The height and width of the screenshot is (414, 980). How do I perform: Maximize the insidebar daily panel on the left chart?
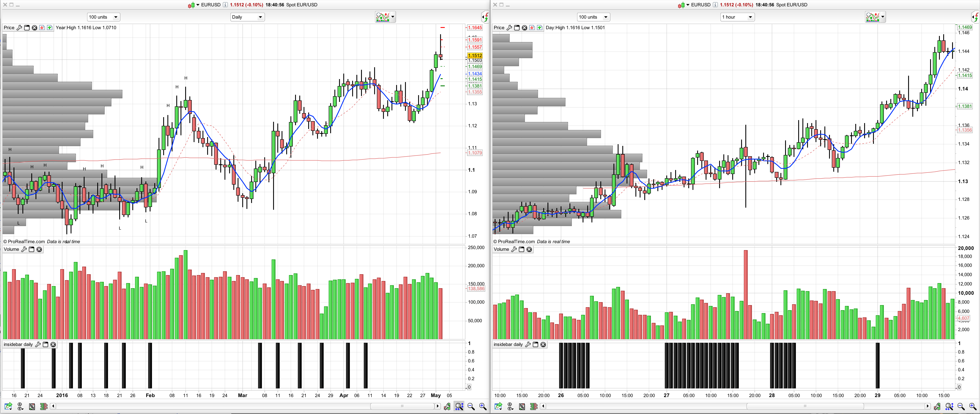point(45,345)
